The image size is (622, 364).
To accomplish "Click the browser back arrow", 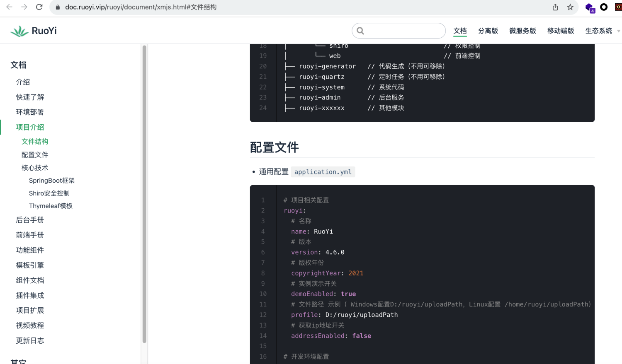I will click(9, 7).
